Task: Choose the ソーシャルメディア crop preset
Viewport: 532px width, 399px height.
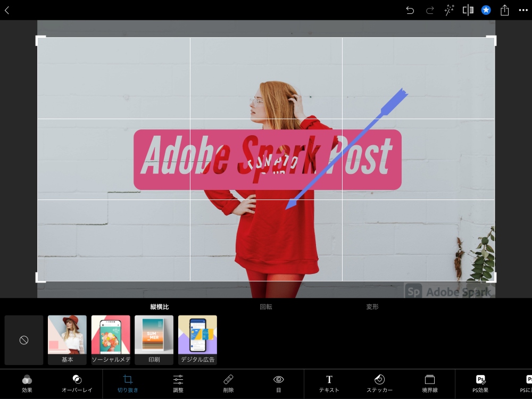Action: pos(111,340)
